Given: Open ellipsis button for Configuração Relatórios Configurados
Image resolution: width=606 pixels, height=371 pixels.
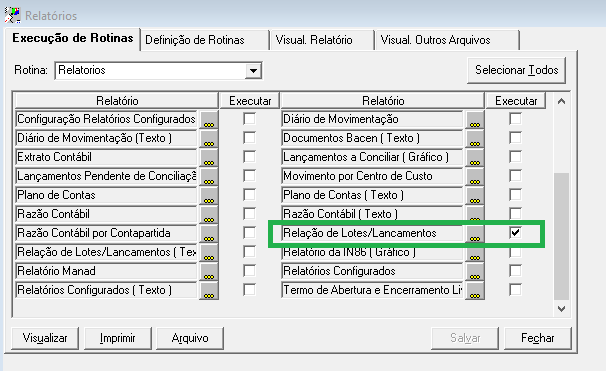Looking at the screenshot, I should [x=209, y=119].
